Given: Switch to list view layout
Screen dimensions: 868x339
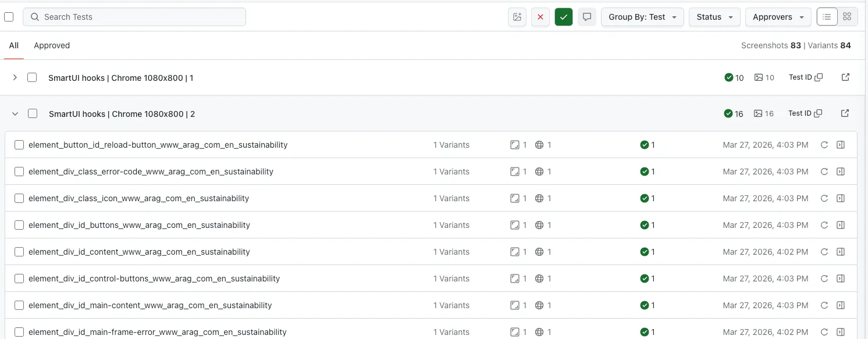Looking at the screenshot, I should point(827,17).
